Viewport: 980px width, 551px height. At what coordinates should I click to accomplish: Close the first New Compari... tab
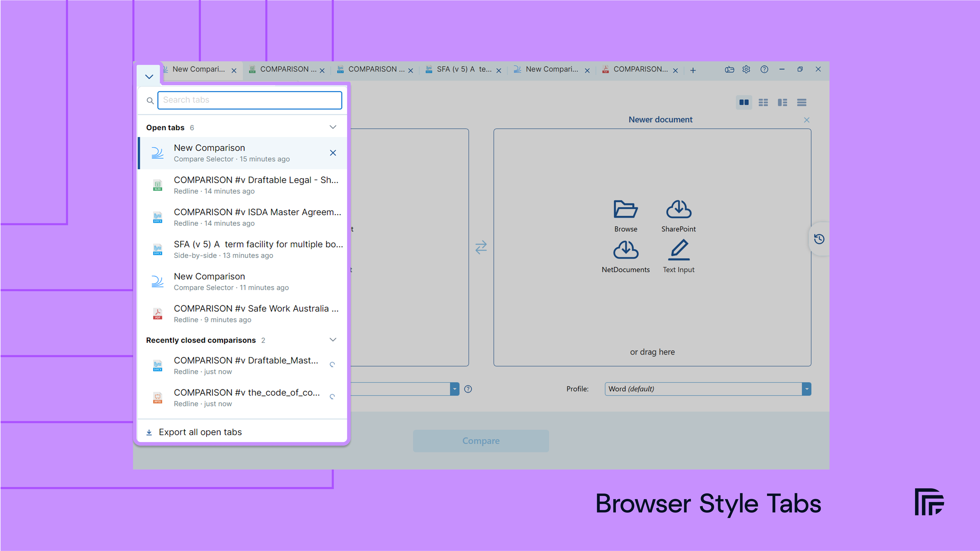(x=234, y=71)
